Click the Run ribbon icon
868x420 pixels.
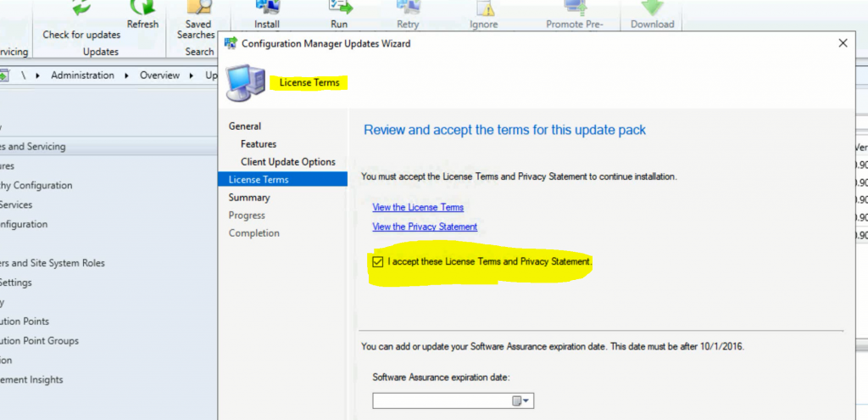pyautogui.click(x=339, y=15)
